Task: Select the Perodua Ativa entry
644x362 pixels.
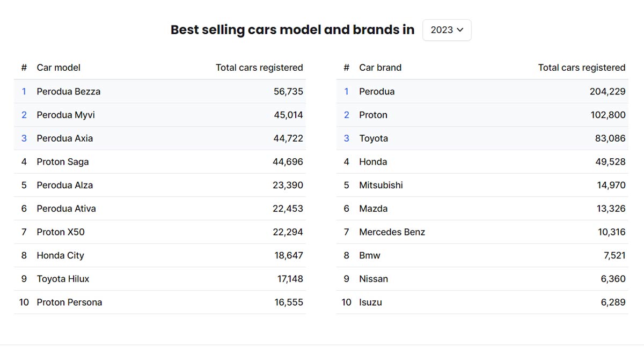Action: click(x=67, y=209)
